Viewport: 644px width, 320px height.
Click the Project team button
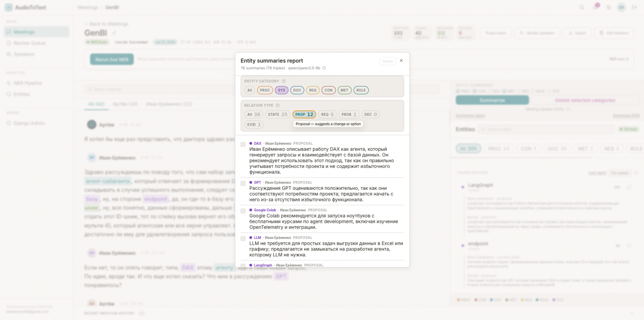click(x=496, y=33)
